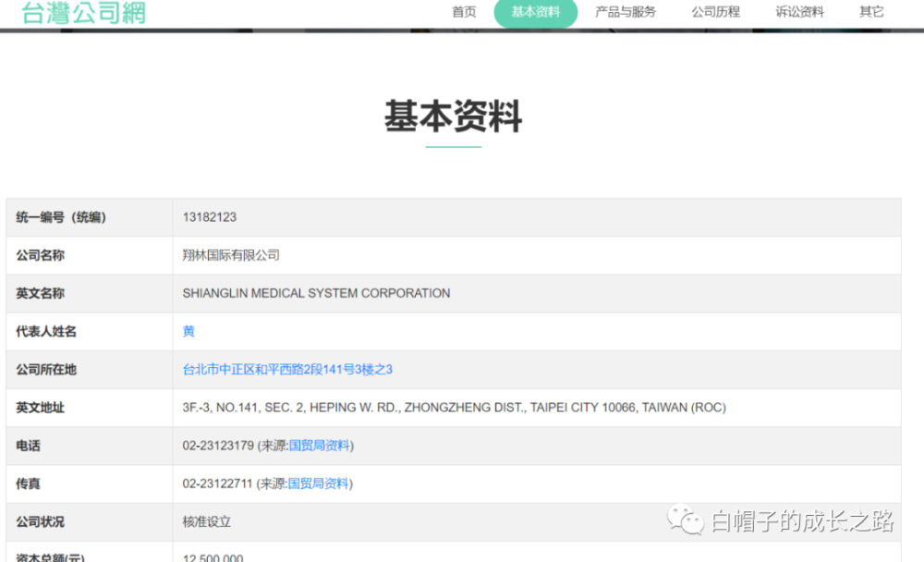Click the large 基本资料 page heading
Viewport: 924px width, 562px height.
pyautogui.click(x=453, y=117)
